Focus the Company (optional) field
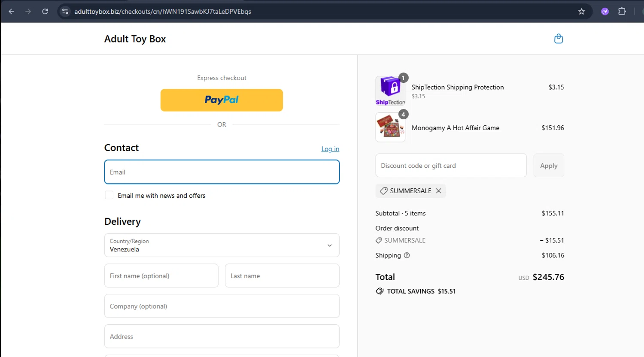644x357 pixels. coord(222,306)
